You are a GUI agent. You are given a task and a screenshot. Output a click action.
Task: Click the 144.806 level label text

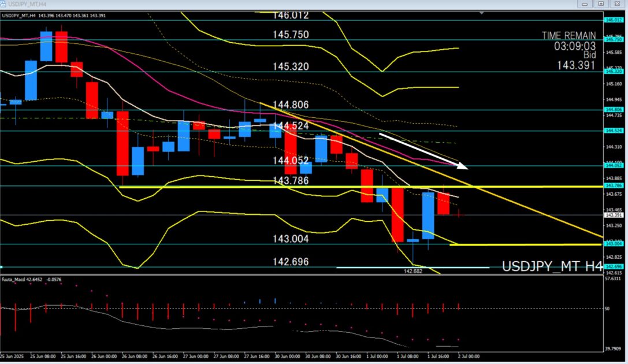point(291,105)
